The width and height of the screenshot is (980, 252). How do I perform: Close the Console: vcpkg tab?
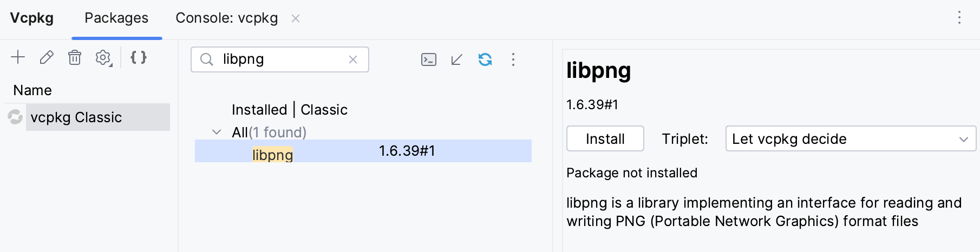click(296, 18)
